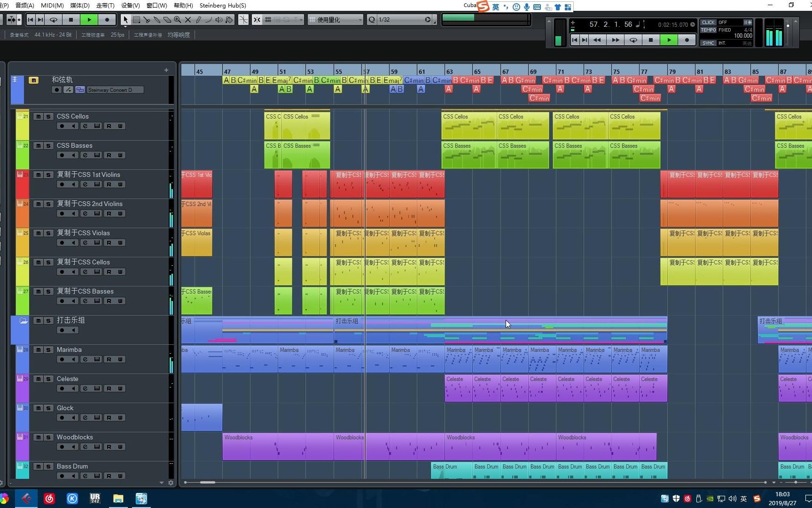Toggle Snap to Zero Crossing icon
The image size is (812, 508).
click(x=243, y=20)
